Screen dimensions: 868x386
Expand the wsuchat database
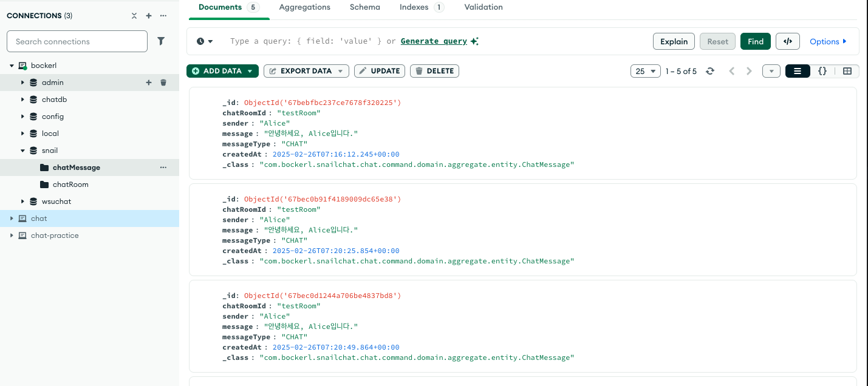click(x=22, y=201)
